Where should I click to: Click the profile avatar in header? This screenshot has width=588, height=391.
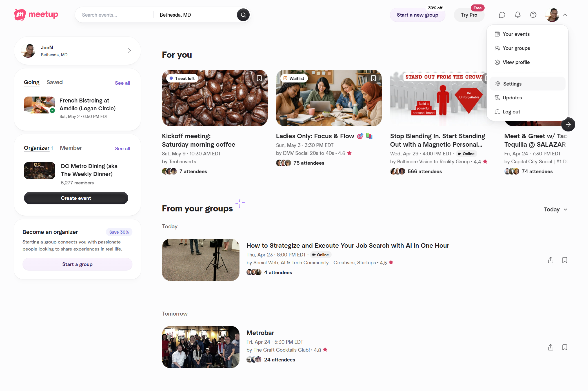[552, 15]
